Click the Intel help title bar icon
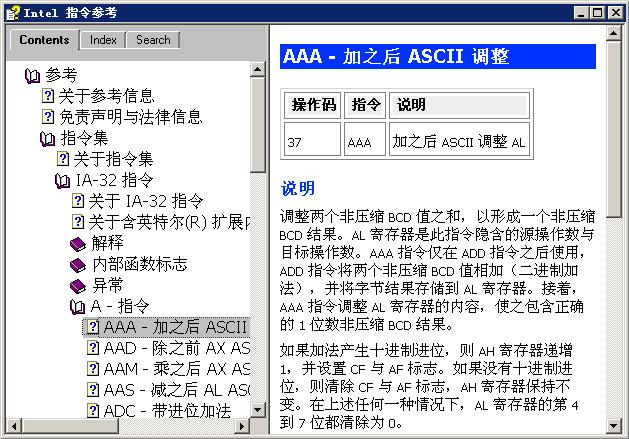629x439 pixels. (x=12, y=13)
